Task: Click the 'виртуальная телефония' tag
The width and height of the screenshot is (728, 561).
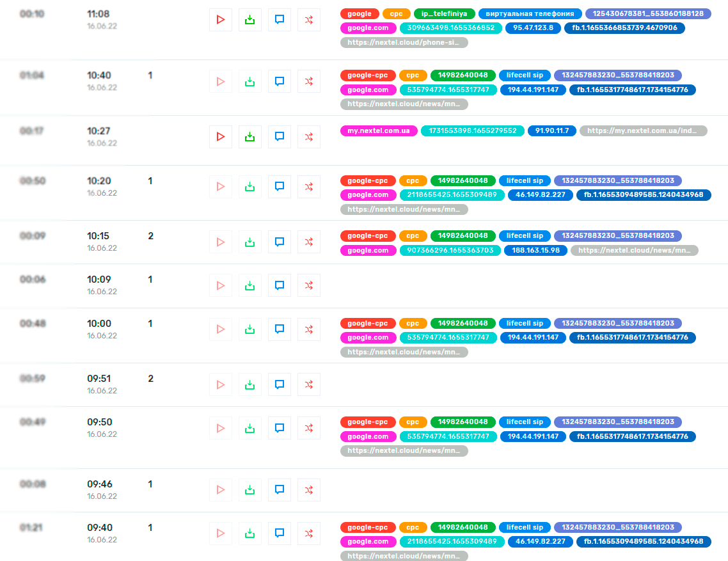Action: point(530,14)
